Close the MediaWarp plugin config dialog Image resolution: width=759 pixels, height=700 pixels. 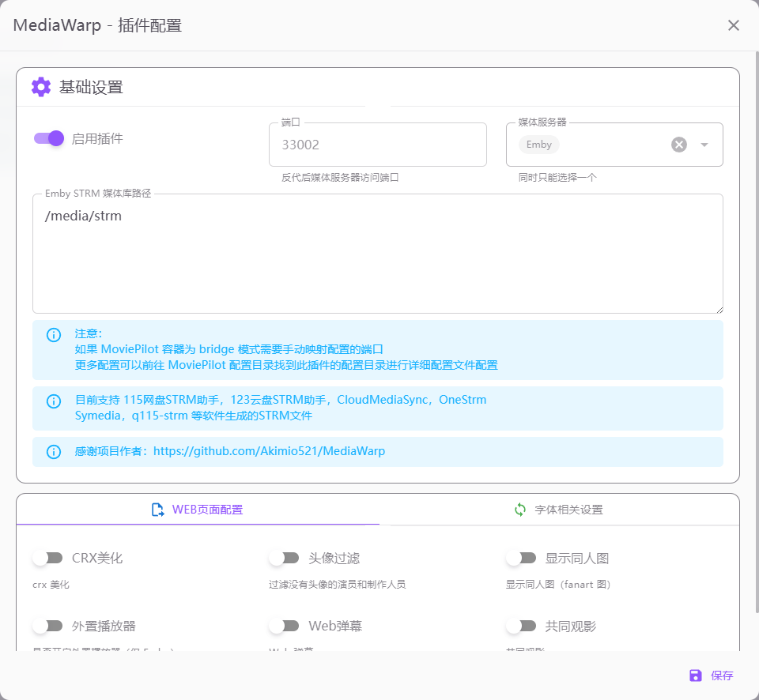click(734, 25)
